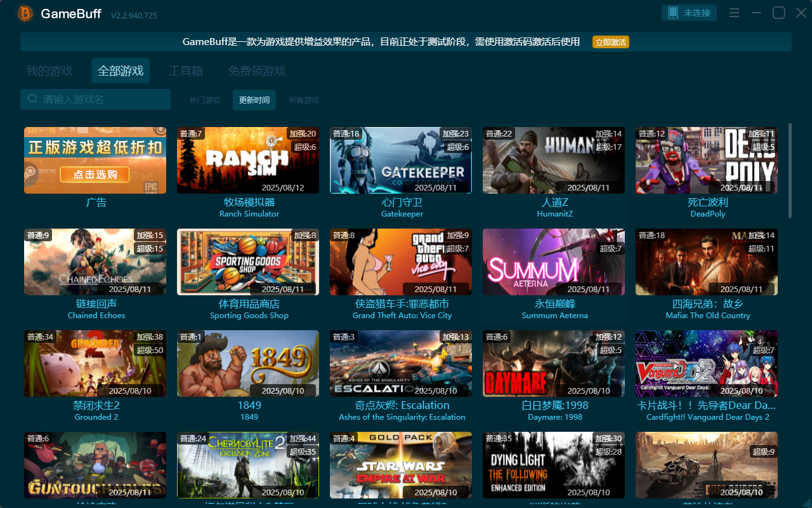Open Ranch Simulator game cover

[x=248, y=160]
